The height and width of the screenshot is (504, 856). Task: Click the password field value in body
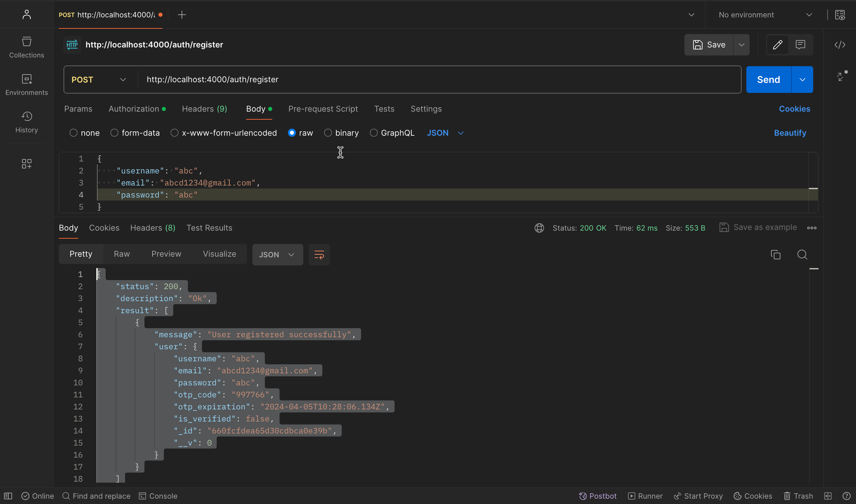(185, 195)
